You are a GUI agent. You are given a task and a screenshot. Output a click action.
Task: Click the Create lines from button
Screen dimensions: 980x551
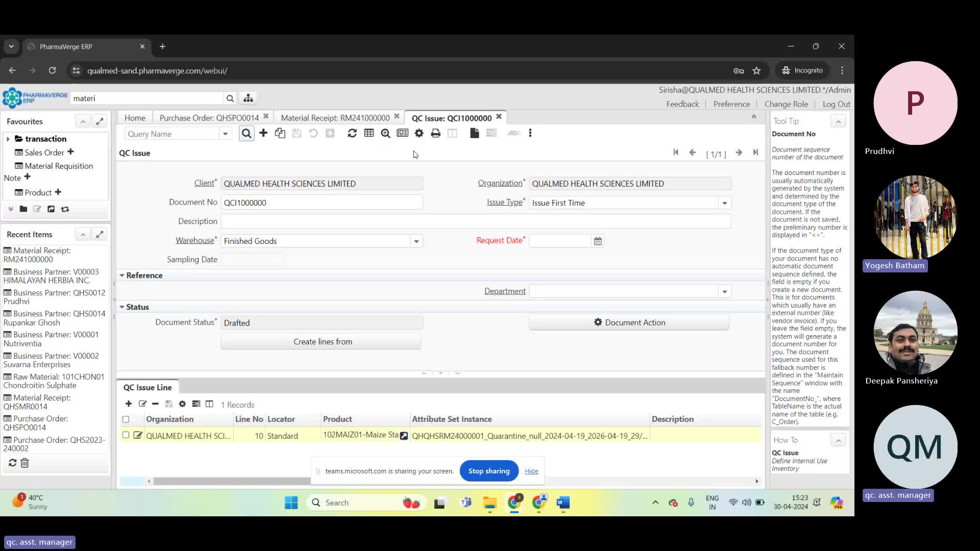[x=321, y=342]
